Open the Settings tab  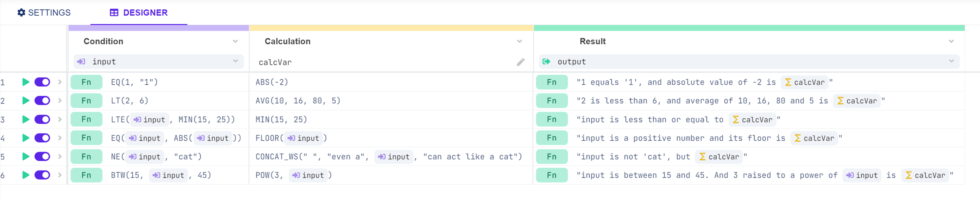click(x=44, y=13)
